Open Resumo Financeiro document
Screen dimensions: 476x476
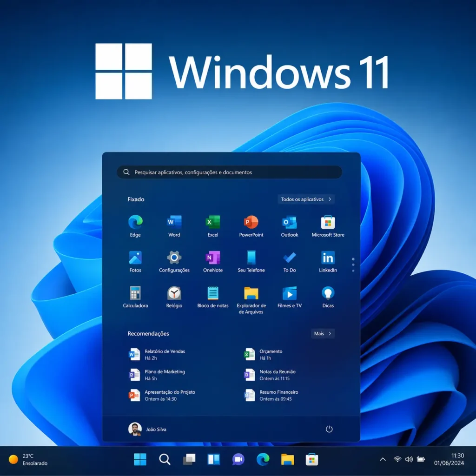tap(271, 395)
